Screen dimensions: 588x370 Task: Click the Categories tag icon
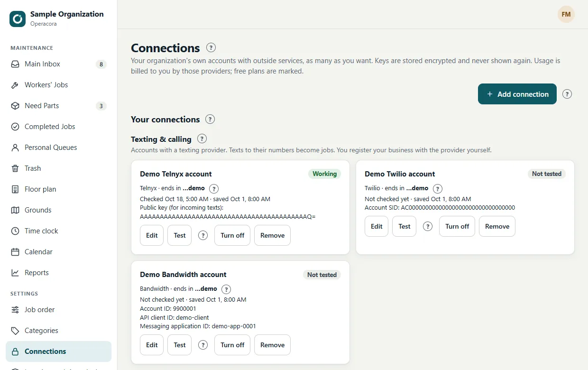coord(15,331)
